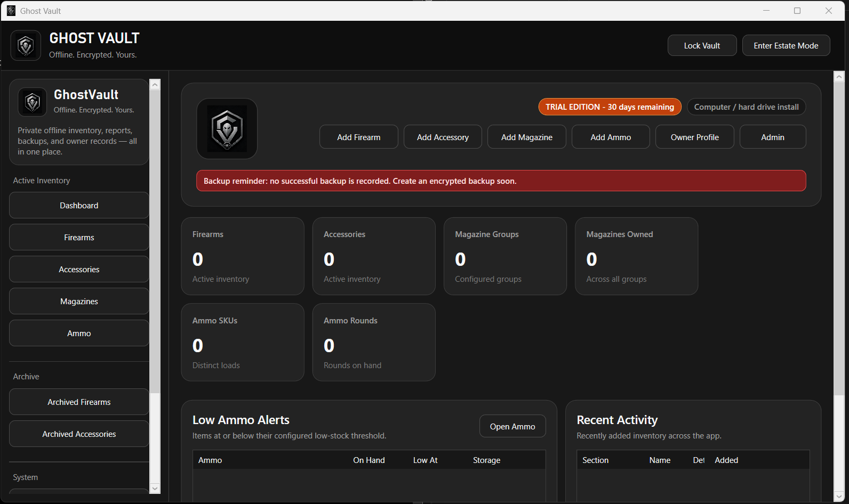849x504 pixels.
Task: Click the title bar Ghost Vault app icon
Action: coord(11,11)
